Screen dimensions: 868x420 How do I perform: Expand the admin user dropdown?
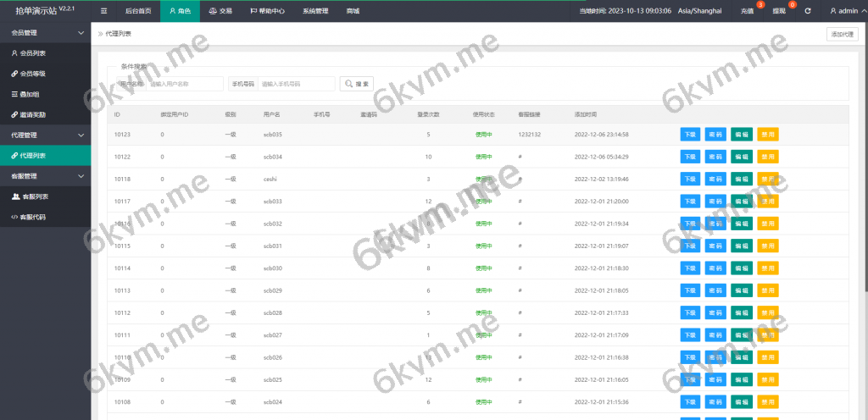[843, 11]
